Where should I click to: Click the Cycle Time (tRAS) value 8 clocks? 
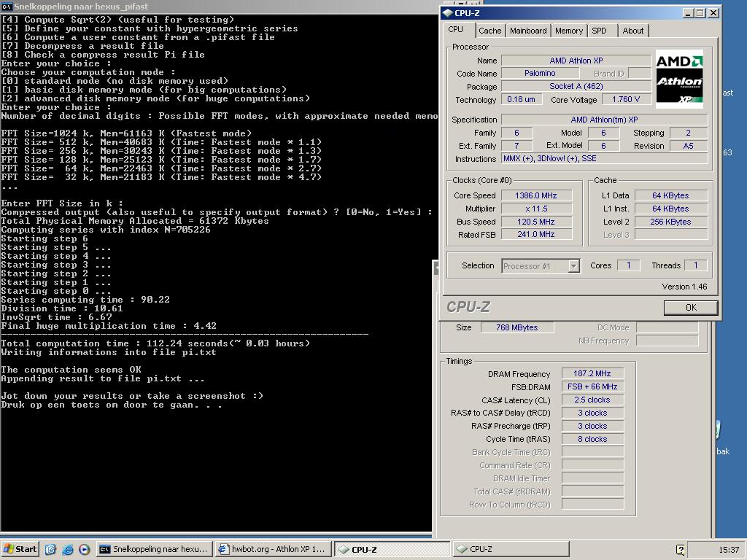592,439
